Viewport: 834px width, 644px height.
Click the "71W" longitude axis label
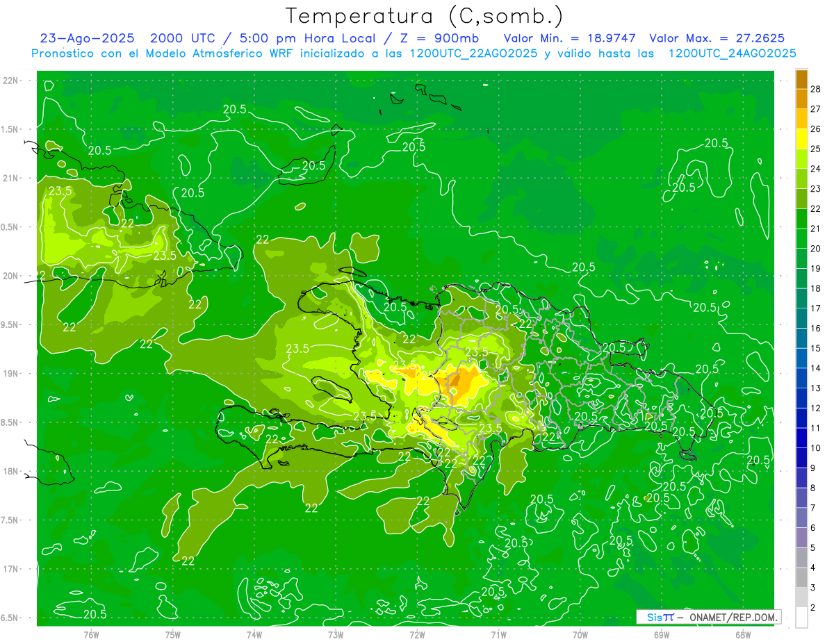498,634
